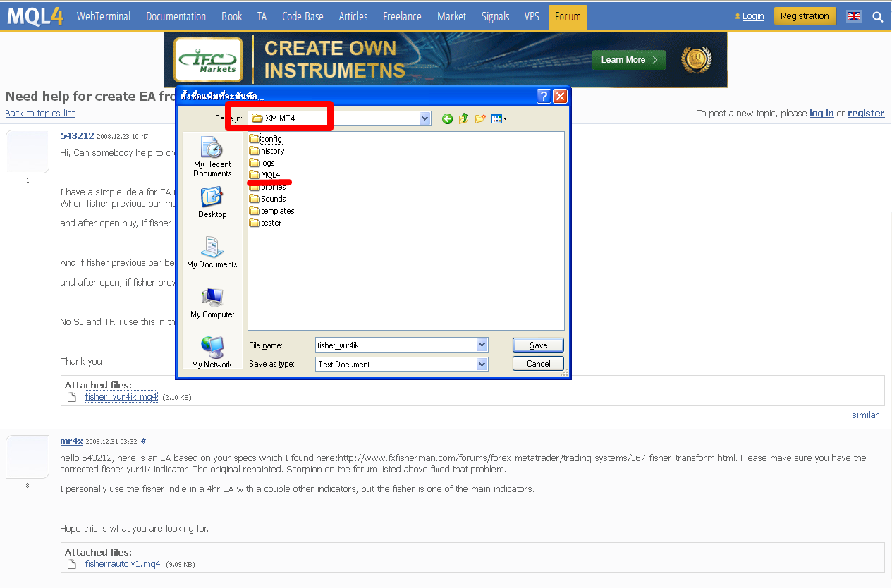Open the Articles menu item
This screenshot has width=892, height=588.
tap(353, 16)
